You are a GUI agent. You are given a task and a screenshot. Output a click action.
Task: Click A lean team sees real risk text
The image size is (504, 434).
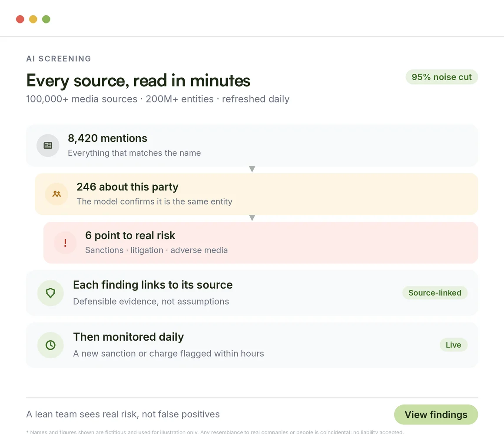tap(123, 414)
